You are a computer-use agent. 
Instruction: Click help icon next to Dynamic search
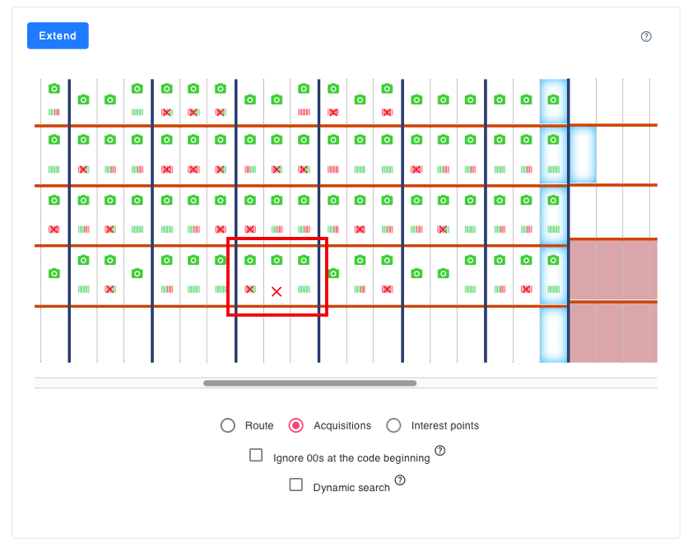[x=400, y=480]
